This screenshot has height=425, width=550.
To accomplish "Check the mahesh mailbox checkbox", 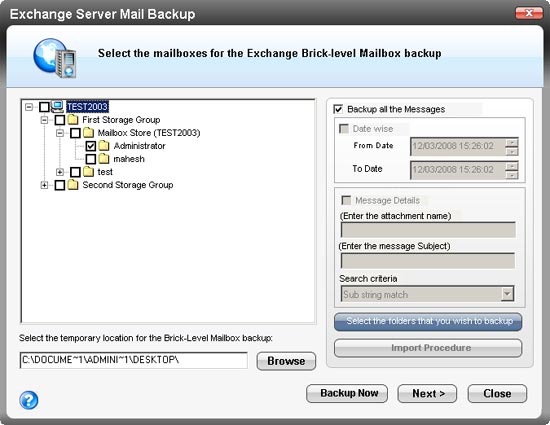I will (90, 159).
